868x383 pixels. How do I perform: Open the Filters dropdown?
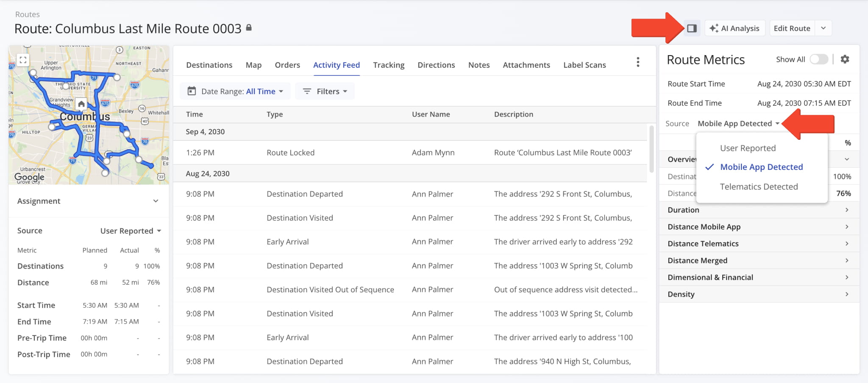click(x=325, y=91)
